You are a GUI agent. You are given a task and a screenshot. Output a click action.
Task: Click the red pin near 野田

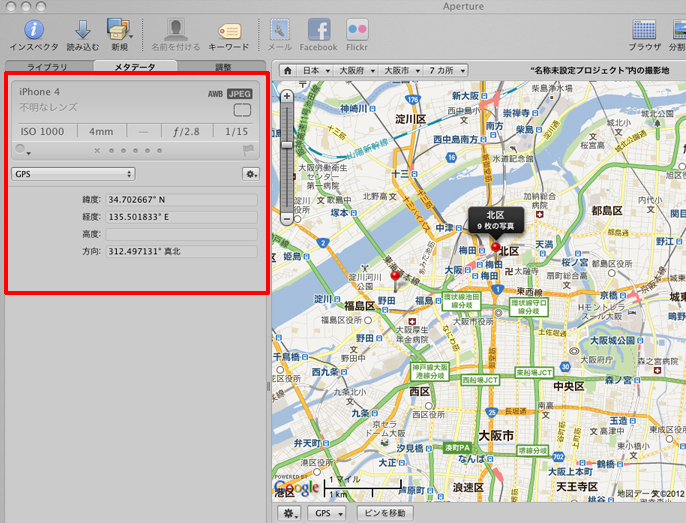(x=396, y=276)
